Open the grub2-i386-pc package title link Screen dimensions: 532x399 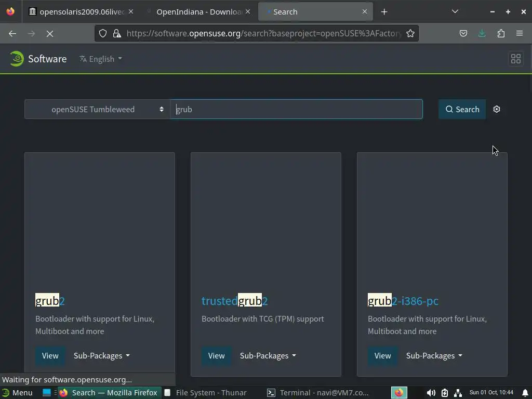[x=403, y=301]
